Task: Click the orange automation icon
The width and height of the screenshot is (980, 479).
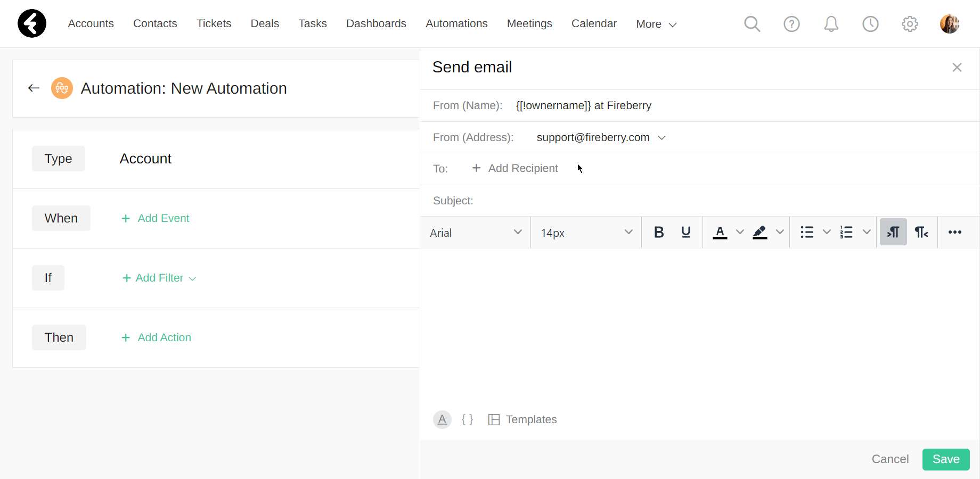Action: pyautogui.click(x=62, y=88)
